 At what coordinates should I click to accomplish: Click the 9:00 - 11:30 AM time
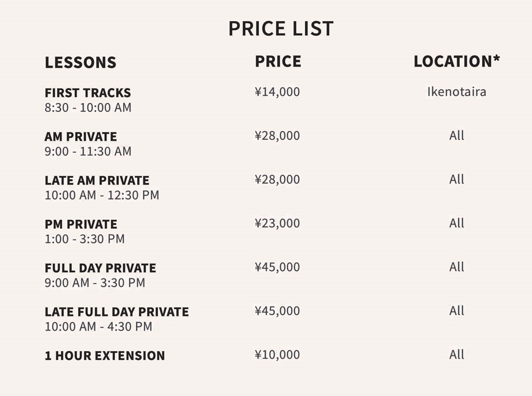click(88, 151)
